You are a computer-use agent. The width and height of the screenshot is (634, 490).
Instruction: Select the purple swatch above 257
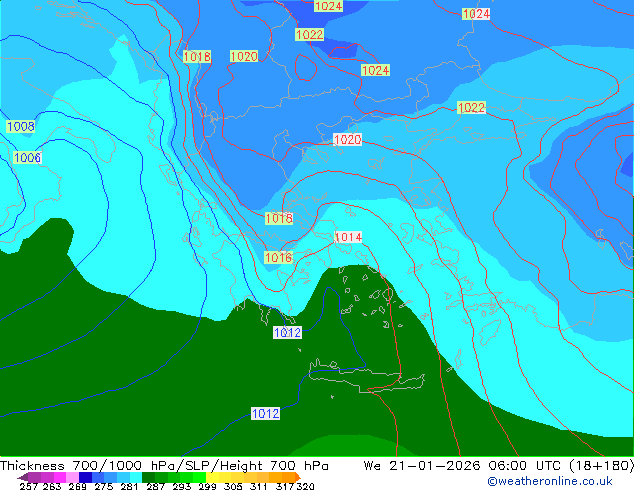point(34,477)
